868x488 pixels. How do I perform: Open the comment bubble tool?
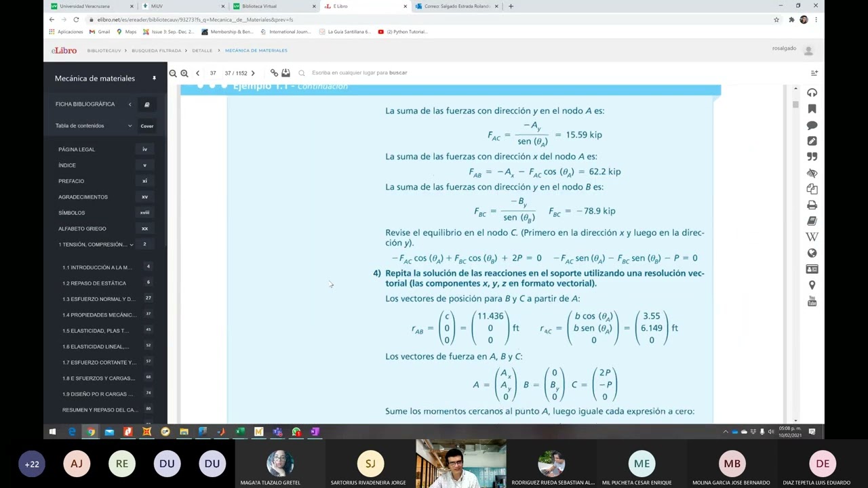(812, 125)
